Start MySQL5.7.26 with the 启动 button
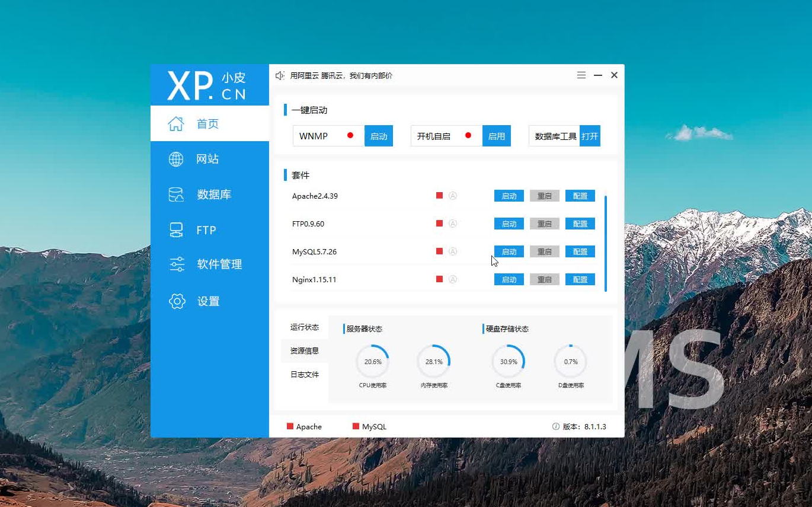The width and height of the screenshot is (812, 507). [509, 251]
